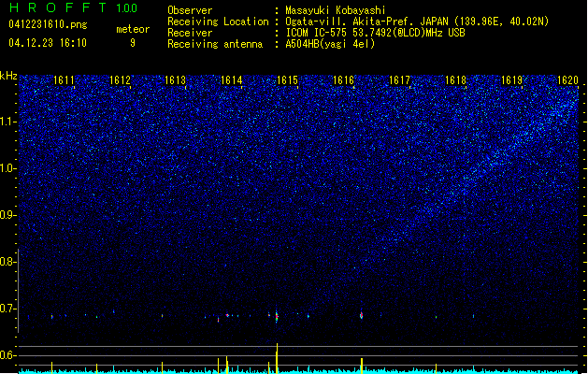The width and height of the screenshot is (588, 374).
Task: Click the bright meteor echo after 1616
Action: pos(362,315)
